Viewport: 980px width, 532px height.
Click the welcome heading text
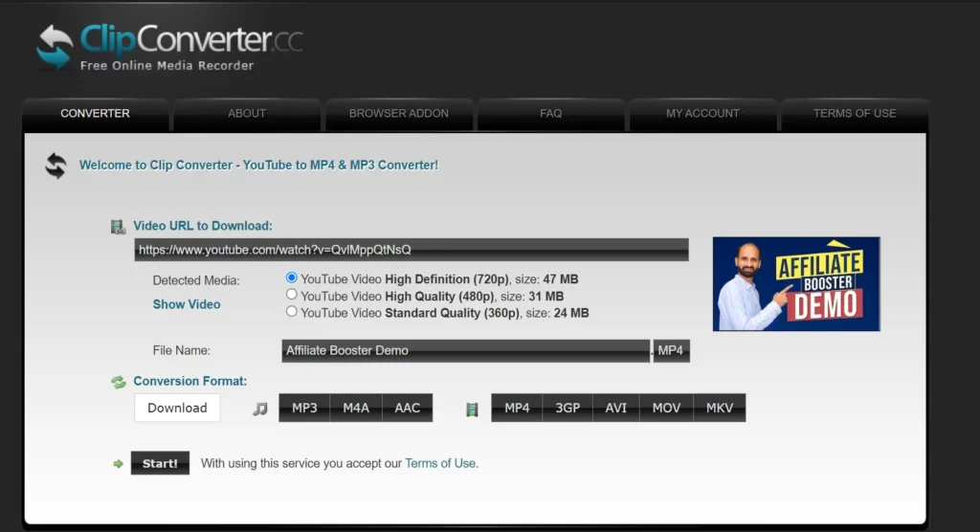(x=258, y=165)
